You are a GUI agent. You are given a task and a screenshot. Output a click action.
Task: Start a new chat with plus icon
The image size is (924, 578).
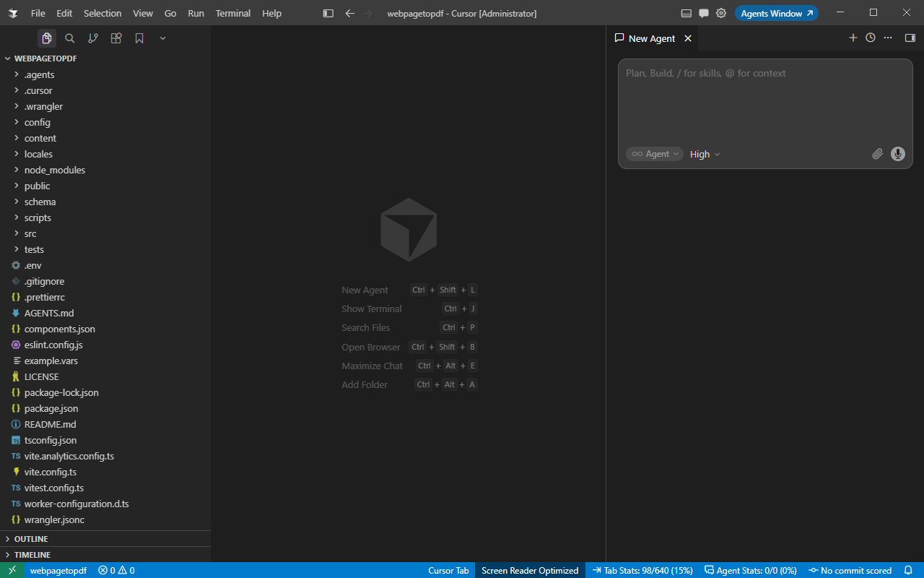pos(853,38)
